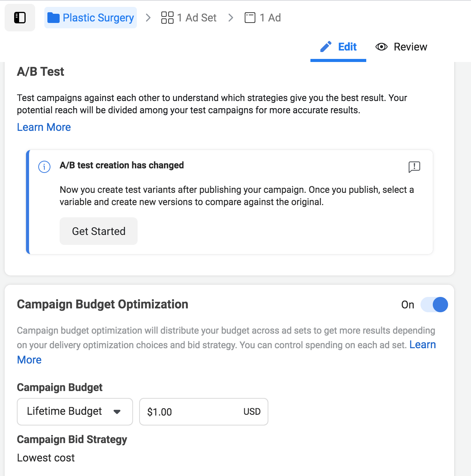
Task: Expand budget type options via the chevron
Action: pyautogui.click(x=118, y=412)
